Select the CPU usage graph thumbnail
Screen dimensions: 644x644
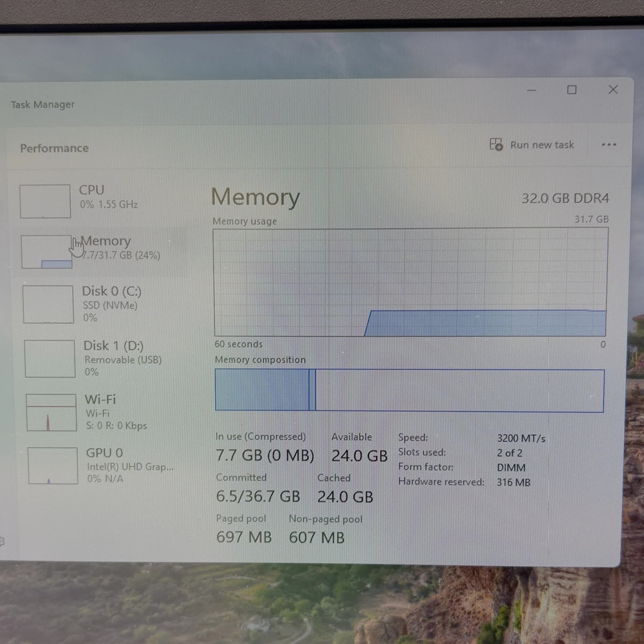coord(45,201)
